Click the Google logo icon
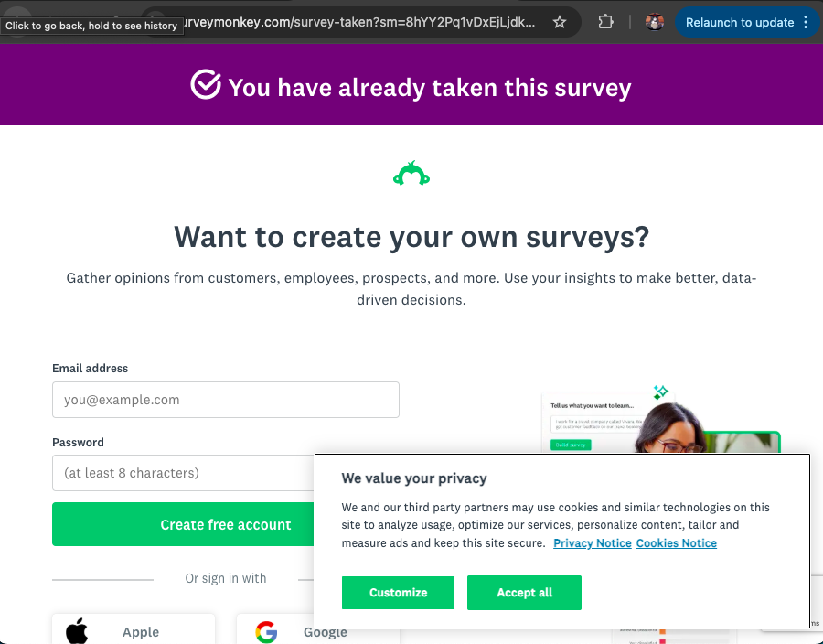 [266, 632]
